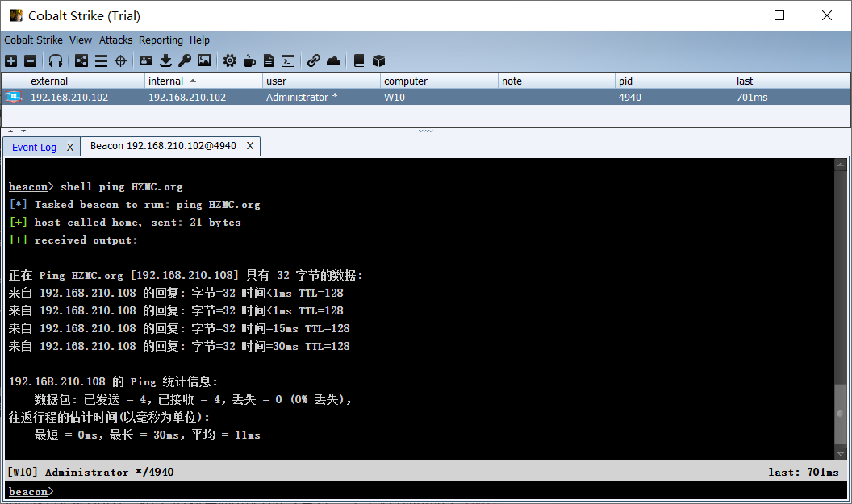Image resolution: width=852 pixels, height=504 pixels.
Task: Click the coffee cup Java applet icon
Action: tap(249, 60)
